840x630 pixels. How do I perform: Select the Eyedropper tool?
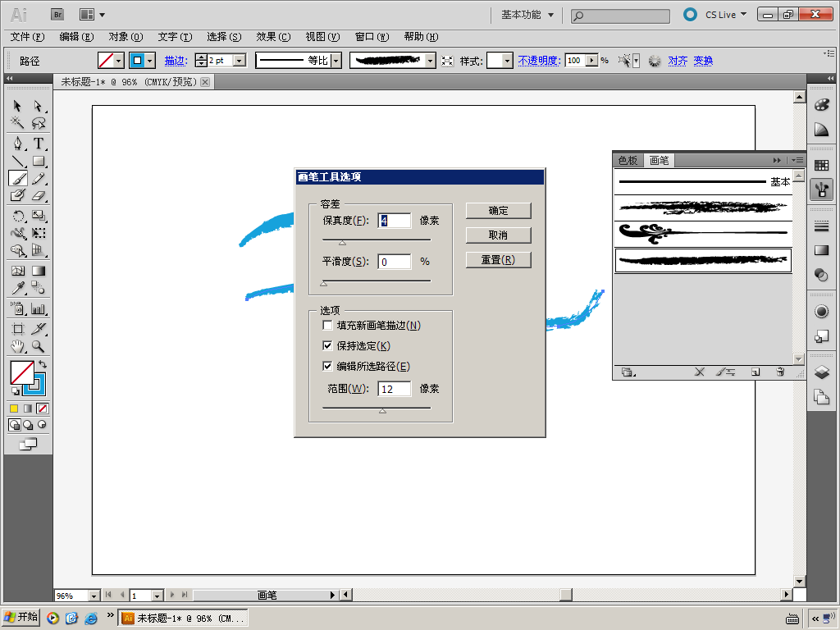[x=17, y=288]
